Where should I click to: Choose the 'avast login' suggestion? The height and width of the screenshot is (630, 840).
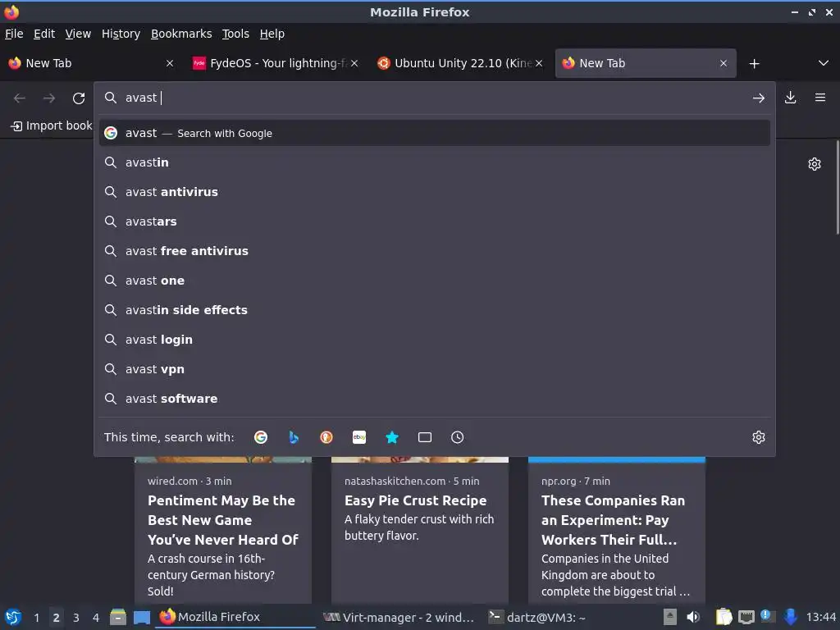435,340
